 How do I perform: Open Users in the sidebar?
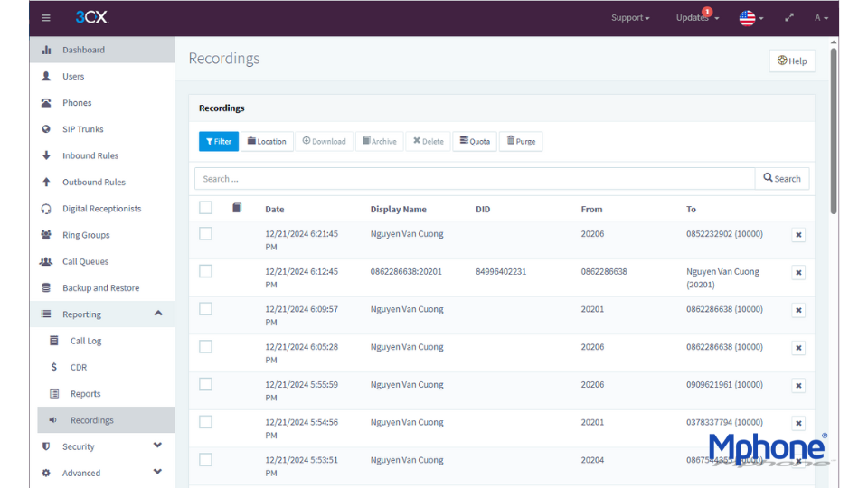pyautogui.click(x=102, y=76)
